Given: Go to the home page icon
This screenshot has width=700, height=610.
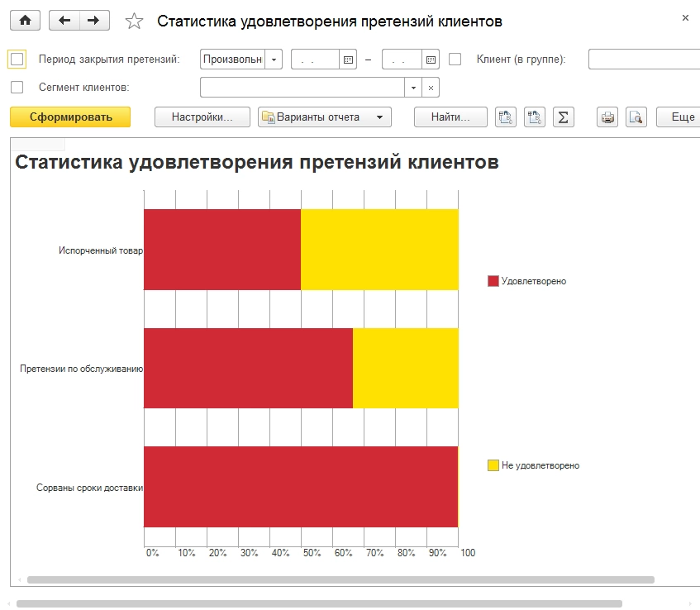Looking at the screenshot, I should (x=26, y=21).
